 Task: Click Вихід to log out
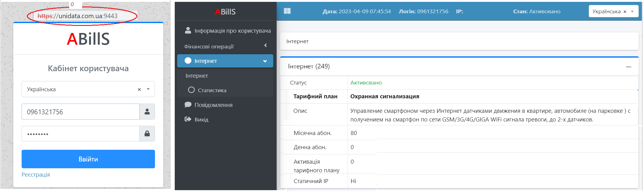pos(225,119)
